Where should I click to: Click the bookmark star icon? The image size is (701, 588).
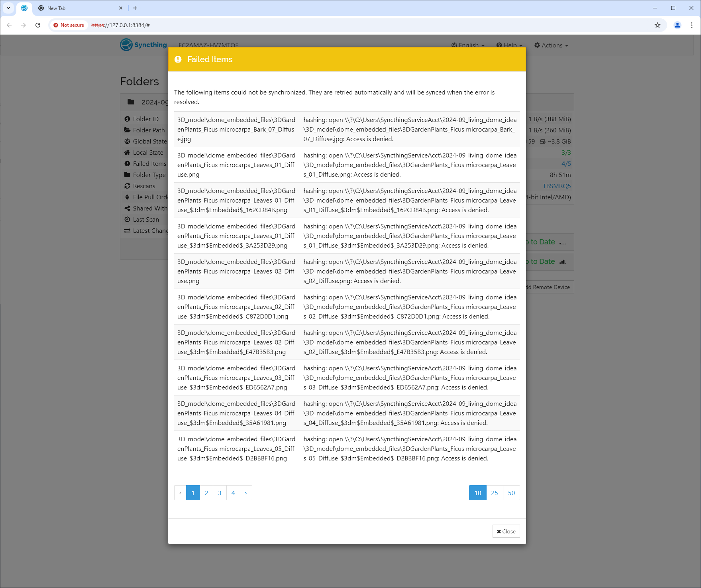point(658,25)
